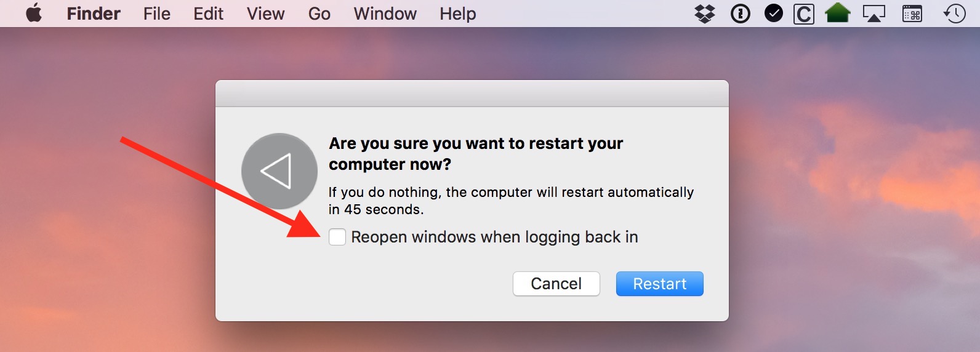This screenshot has height=352, width=980.
Task: Open the Window menu
Action: pos(385,14)
